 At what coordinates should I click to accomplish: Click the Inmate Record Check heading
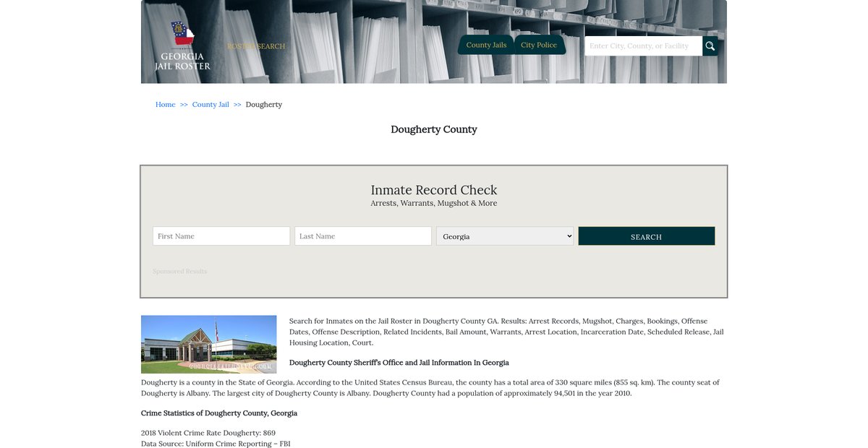pos(434,190)
